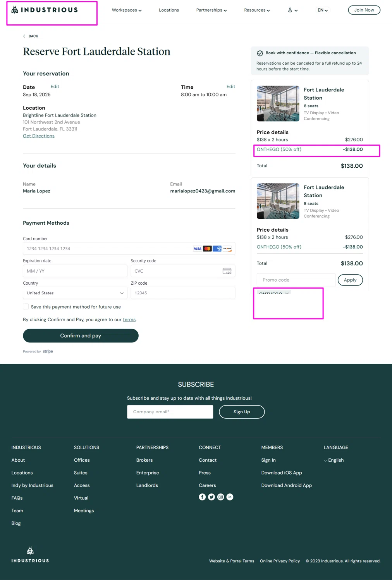Click the Discover card icon

227,249
